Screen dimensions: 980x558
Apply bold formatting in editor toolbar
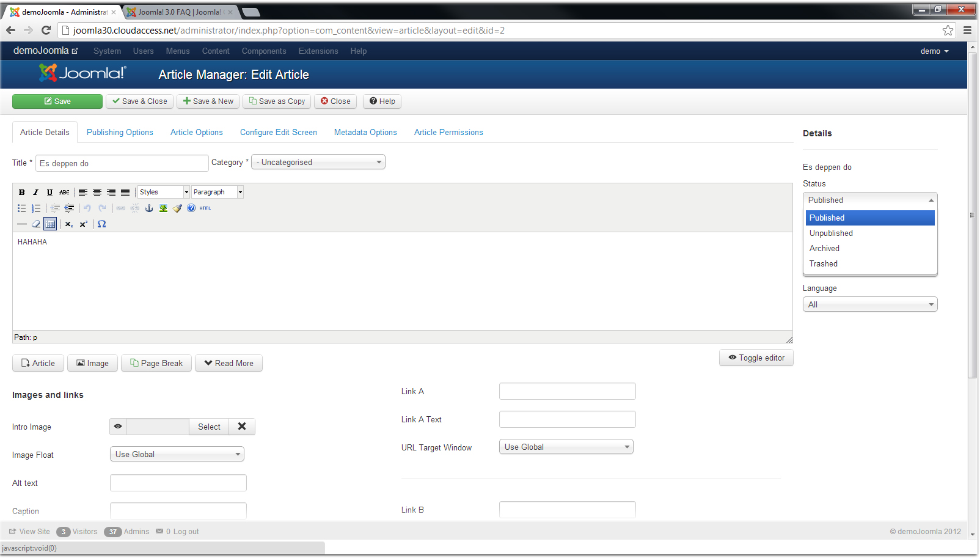22,192
